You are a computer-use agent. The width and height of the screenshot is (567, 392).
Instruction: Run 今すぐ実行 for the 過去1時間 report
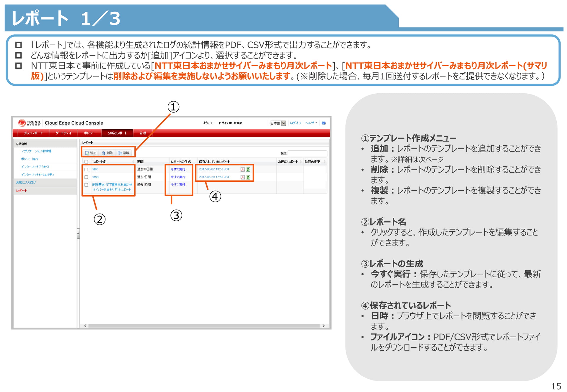tap(178, 185)
